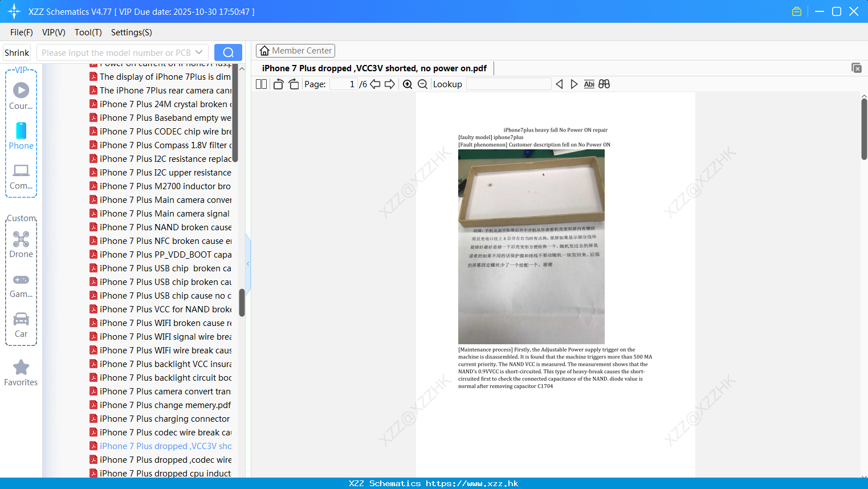
Task: Select the Computer category
Action: point(21,176)
